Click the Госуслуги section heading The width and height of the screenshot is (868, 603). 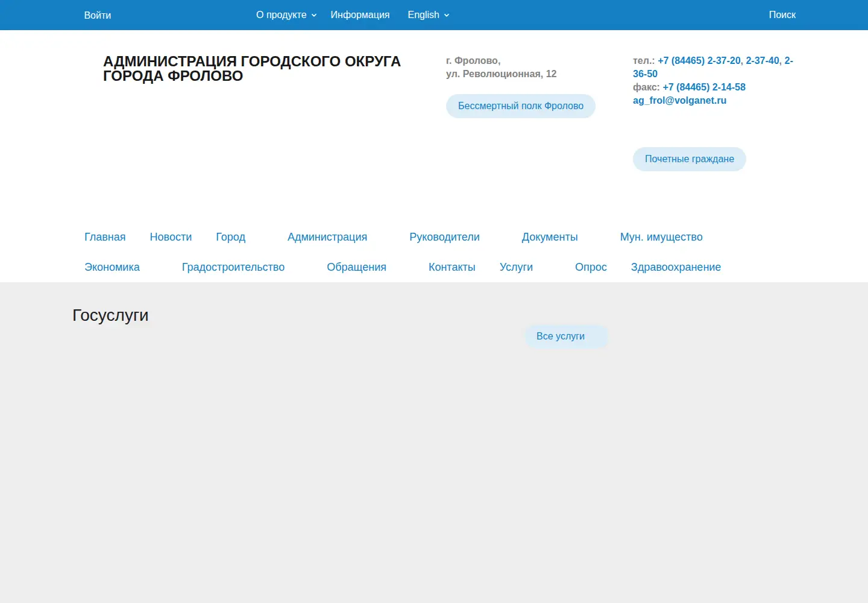[110, 315]
